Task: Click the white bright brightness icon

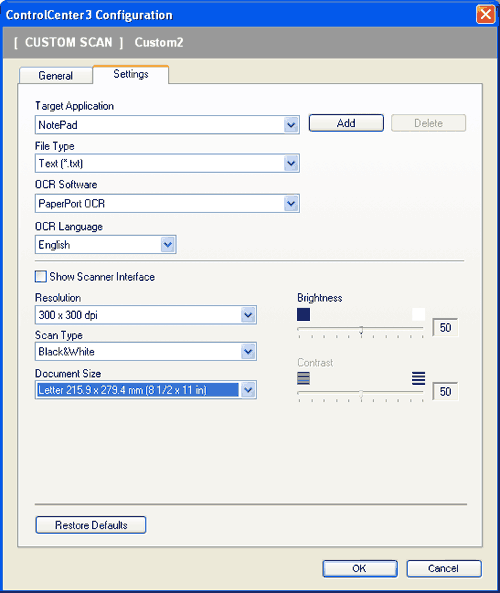Action: point(418,314)
